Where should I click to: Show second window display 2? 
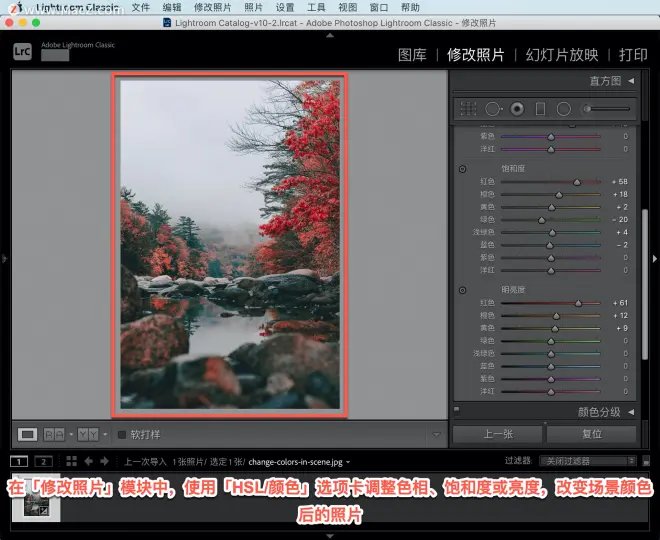click(43, 462)
